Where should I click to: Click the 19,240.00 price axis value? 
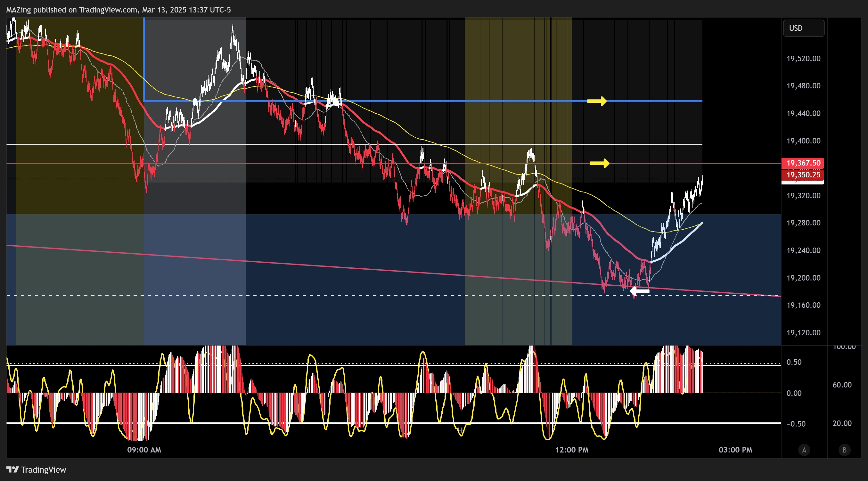point(803,250)
